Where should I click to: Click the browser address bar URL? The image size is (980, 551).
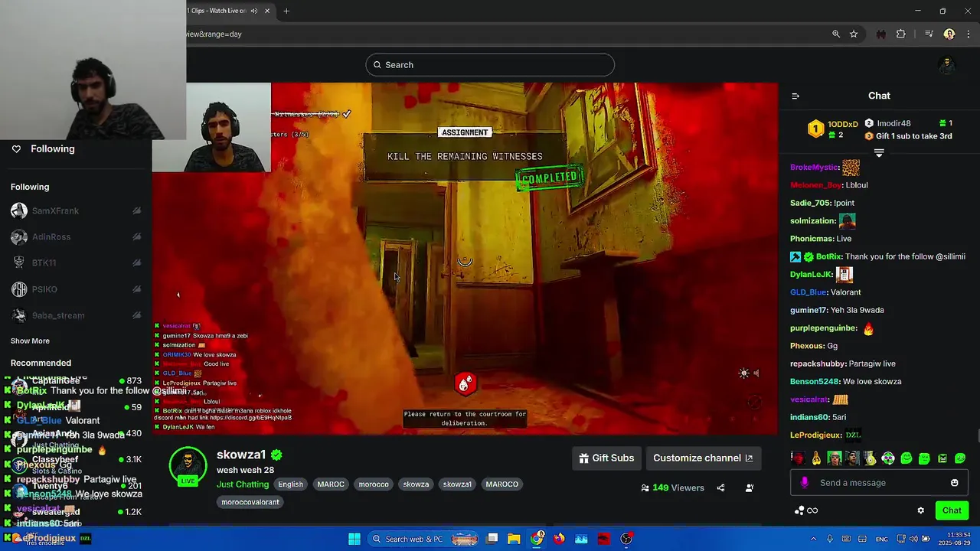point(214,34)
